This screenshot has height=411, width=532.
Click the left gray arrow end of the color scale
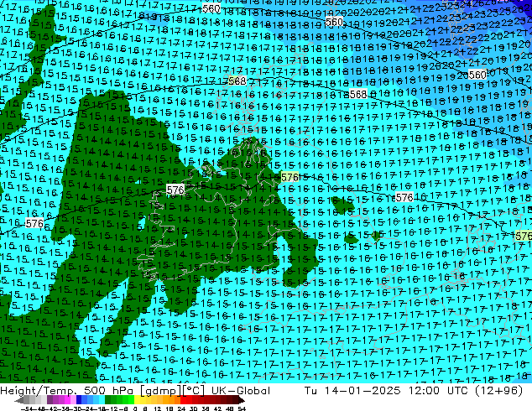[19, 400]
